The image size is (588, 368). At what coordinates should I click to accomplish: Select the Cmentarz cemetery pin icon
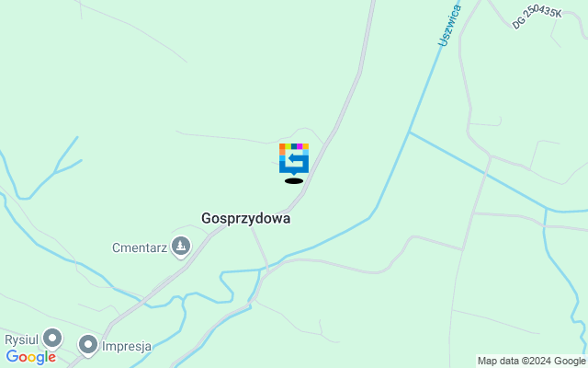pos(181,247)
